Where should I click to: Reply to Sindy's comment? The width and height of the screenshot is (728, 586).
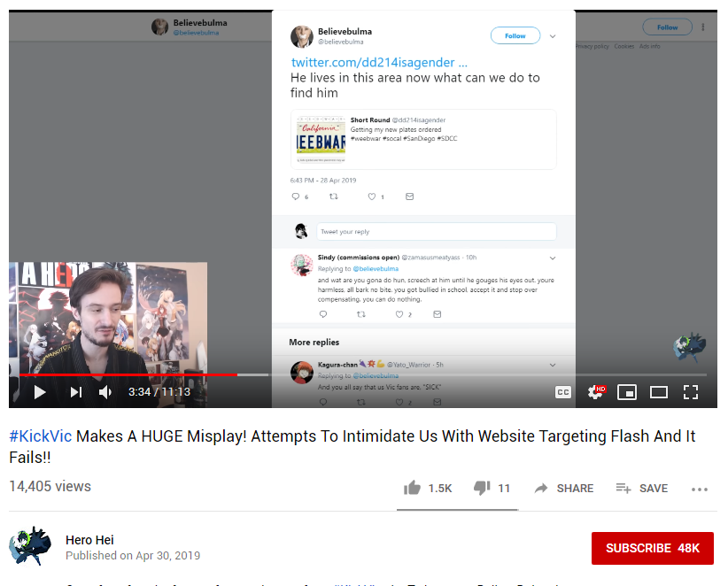point(323,314)
